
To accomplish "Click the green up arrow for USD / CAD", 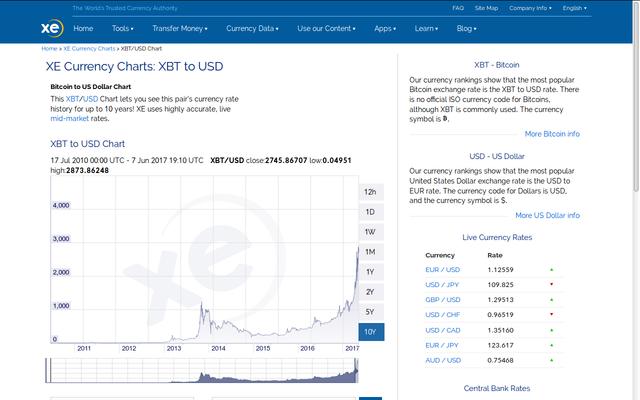I will [551, 330].
